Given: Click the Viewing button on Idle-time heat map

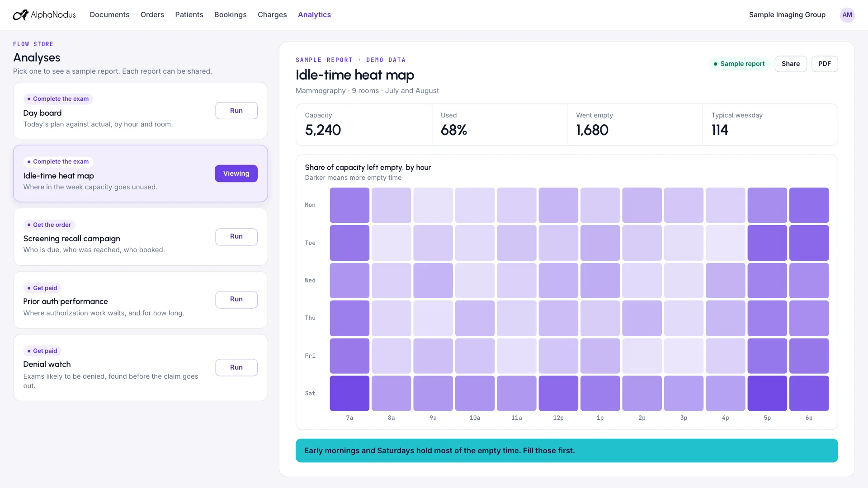Looking at the screenshot, I should [x=236, y=174].
